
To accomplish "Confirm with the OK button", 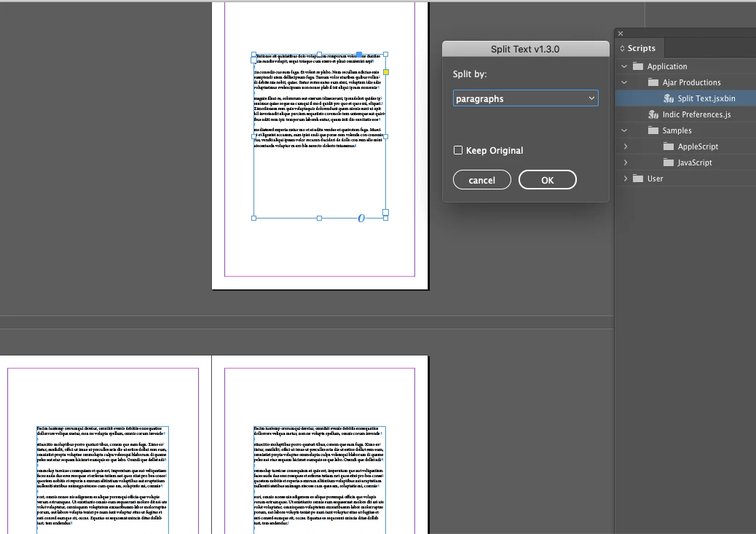I will [x=547, y=180].
